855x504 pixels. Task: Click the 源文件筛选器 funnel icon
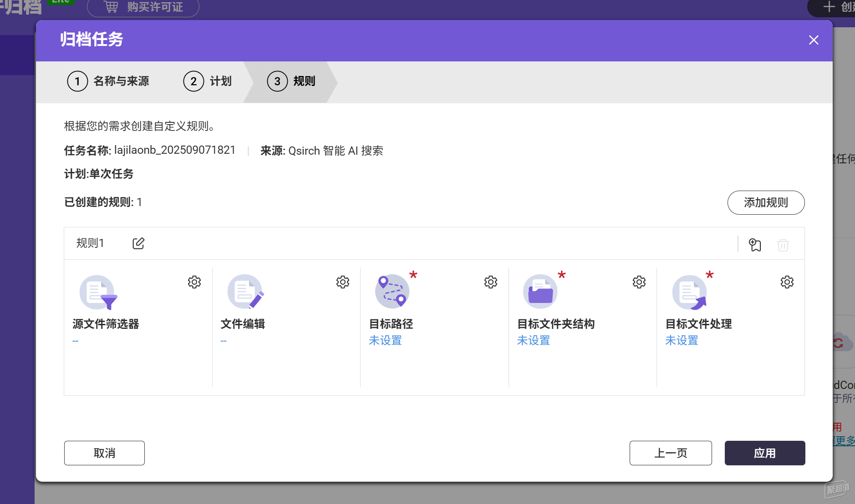pos(98,292)
